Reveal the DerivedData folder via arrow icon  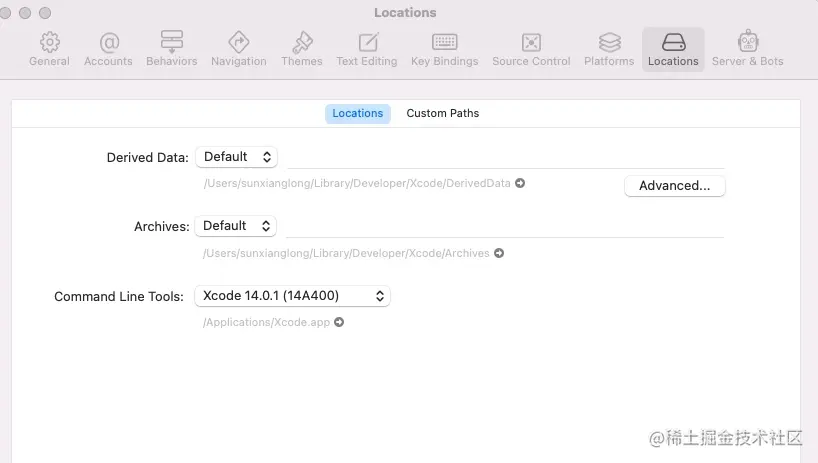520,183
